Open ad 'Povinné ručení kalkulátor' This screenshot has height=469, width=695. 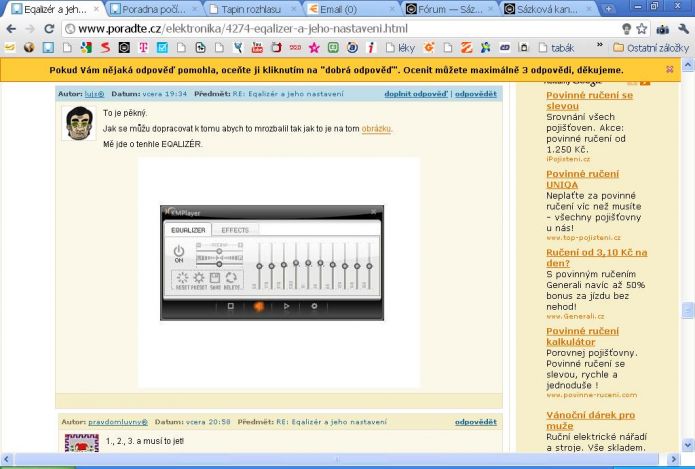pyautogui.click(x=582, y=336)
